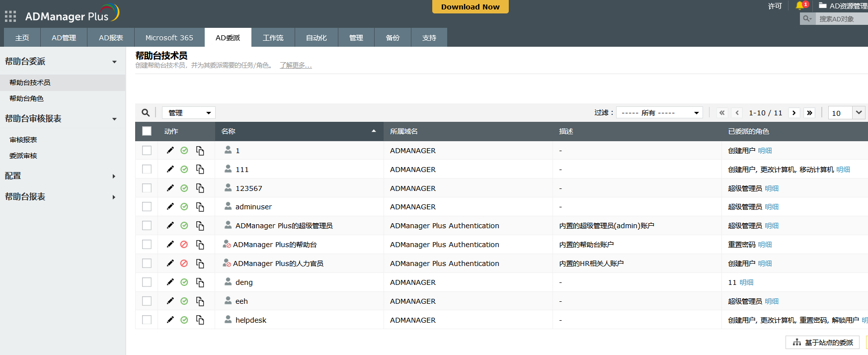Jump to last page double-arrow icon
This screenshot has width=868, height=355.
[809, 113]
